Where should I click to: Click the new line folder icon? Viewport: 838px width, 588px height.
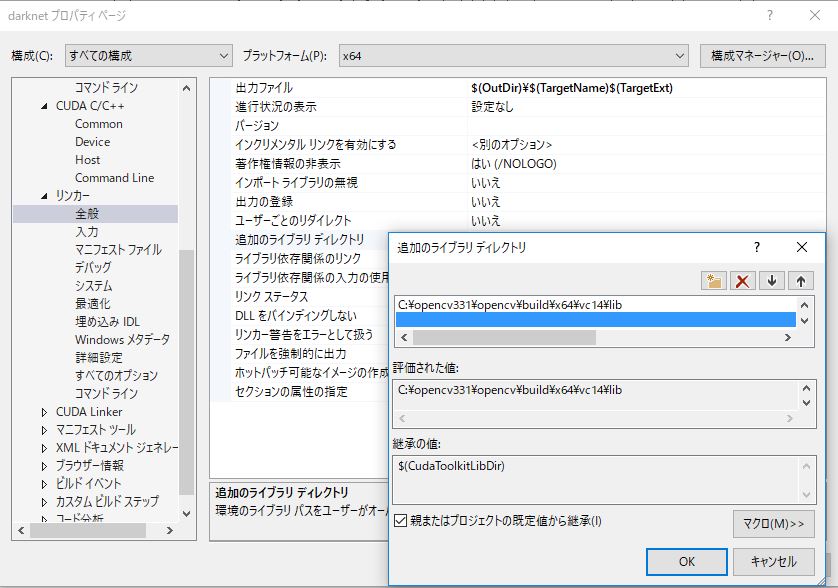pyautogui.click(x=713, y=281)
